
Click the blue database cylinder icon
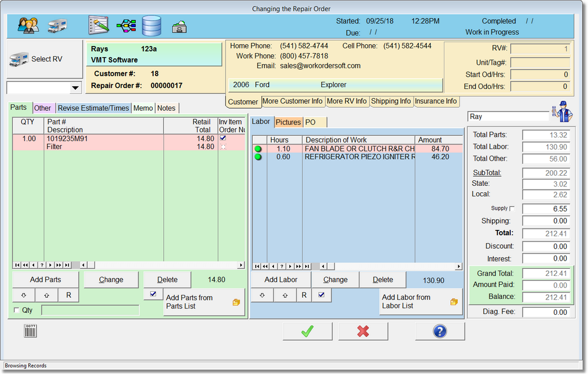coord(151,26)
